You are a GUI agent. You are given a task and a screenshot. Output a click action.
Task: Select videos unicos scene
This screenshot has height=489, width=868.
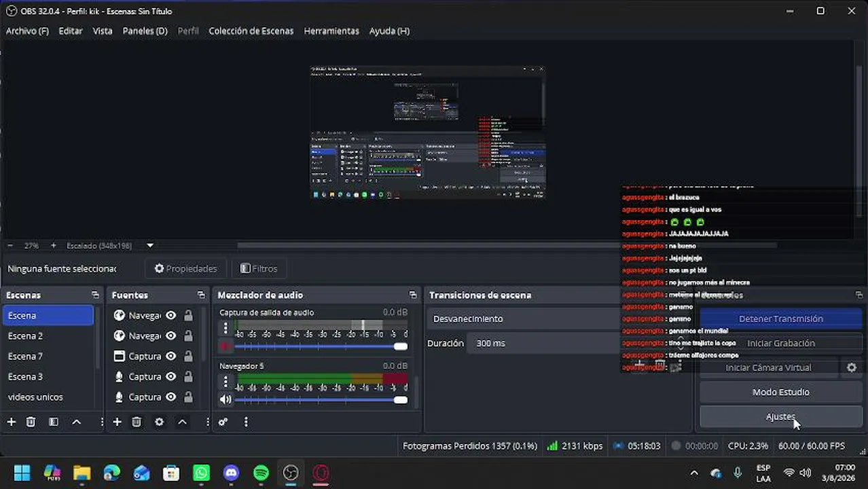(x=48, y=397)
